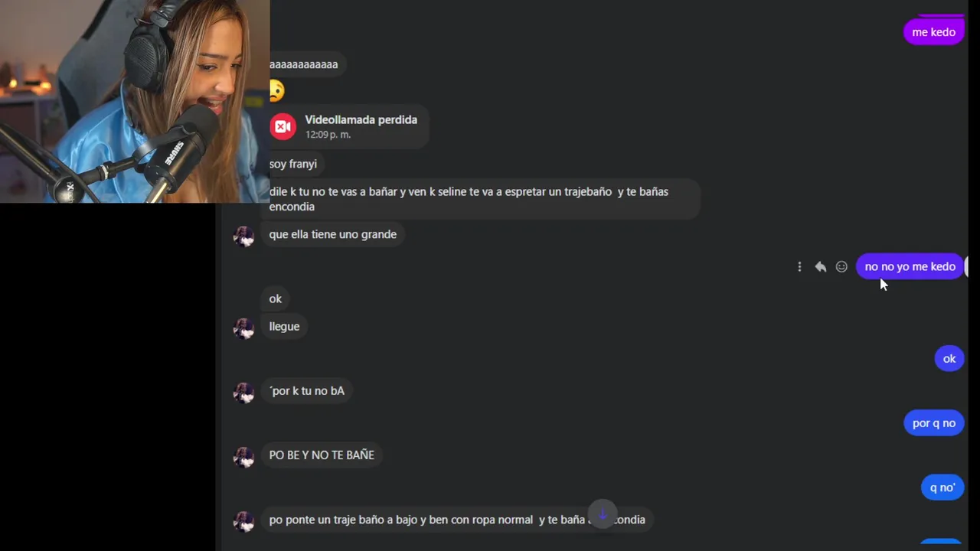Image resolution: width=980 pixels, height=551 pixels.
Task: Click the 'soy franyi' received message
Action: [293, 164]
